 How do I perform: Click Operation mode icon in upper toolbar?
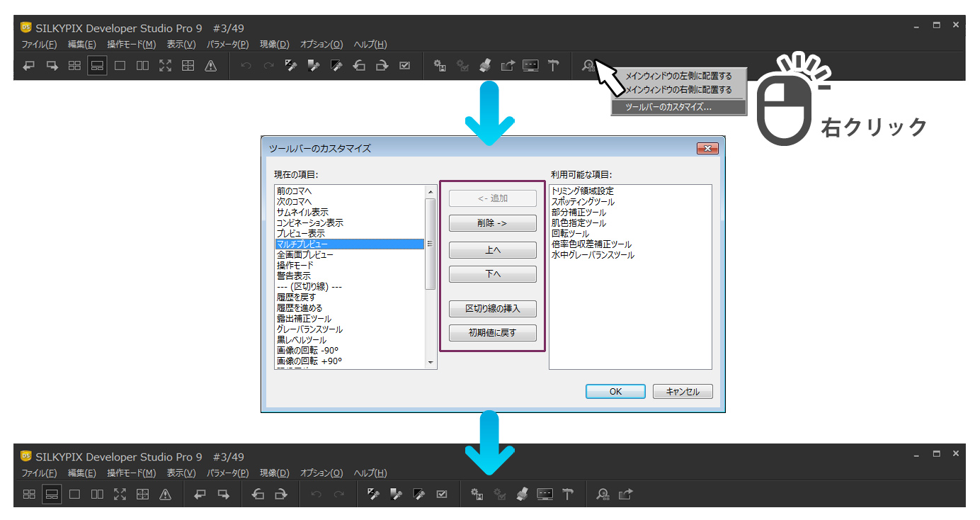tap(188, 66)
